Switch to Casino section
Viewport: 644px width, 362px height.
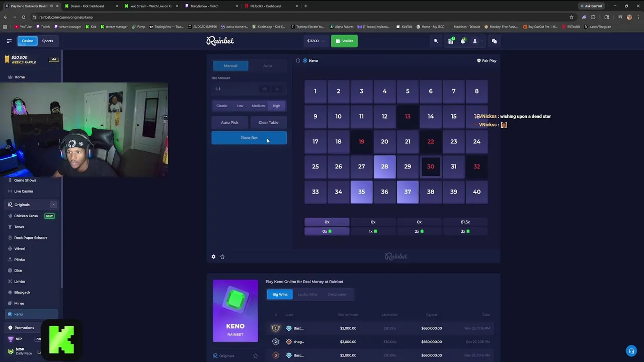click(27, 41)
